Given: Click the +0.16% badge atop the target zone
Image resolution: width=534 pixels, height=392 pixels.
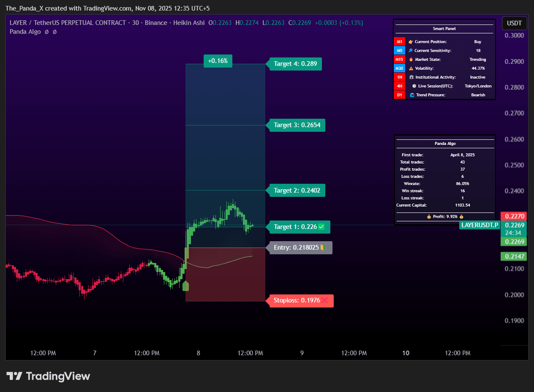Looking at the screenshot, I should pos(218,61).
